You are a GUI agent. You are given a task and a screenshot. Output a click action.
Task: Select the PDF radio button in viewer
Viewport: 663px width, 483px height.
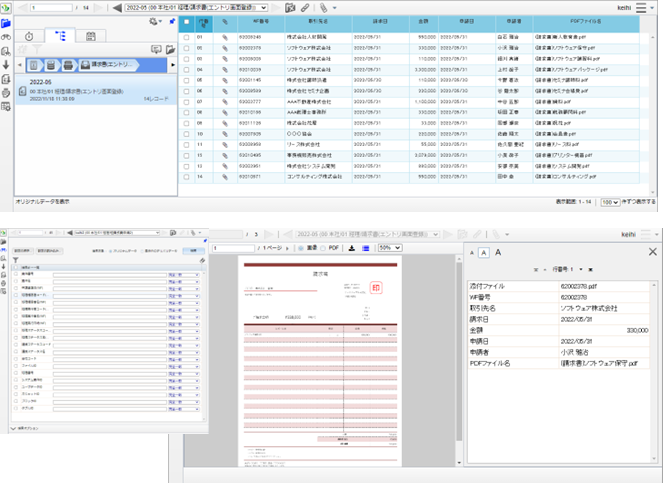point(324,247)
